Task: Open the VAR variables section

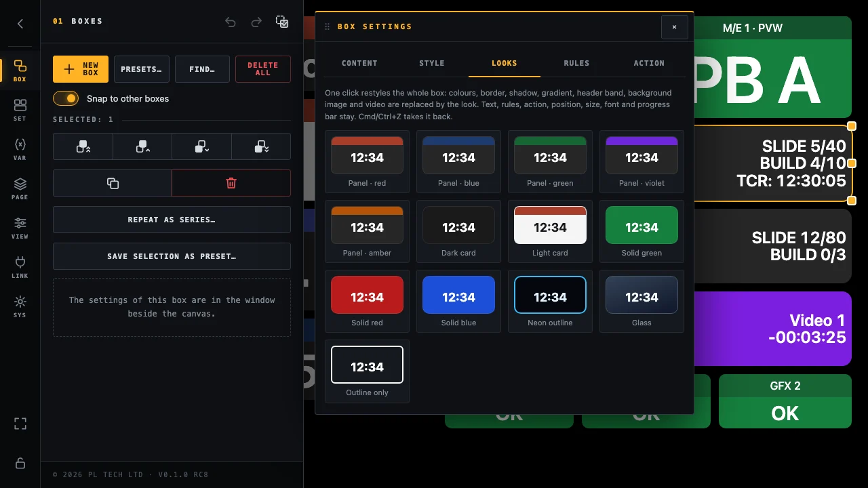Action: coord(20,149)
